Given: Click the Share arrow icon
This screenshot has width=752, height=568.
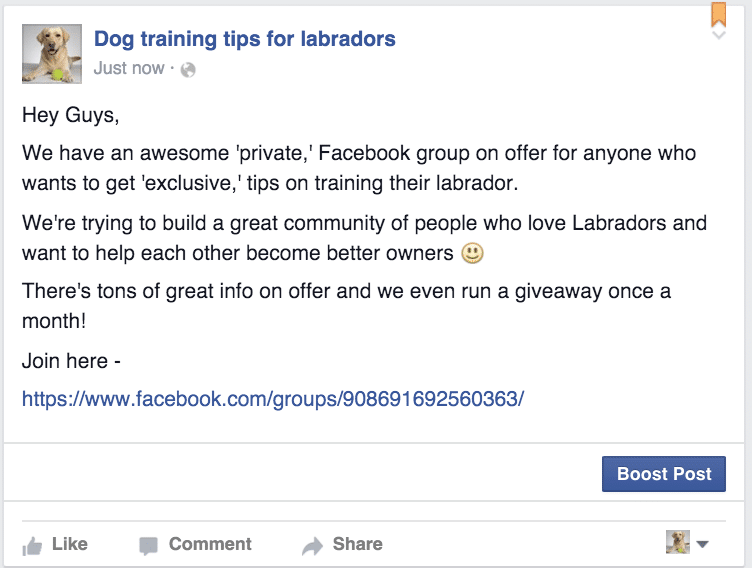Looking at the screenshot, I should coord(313,546).
